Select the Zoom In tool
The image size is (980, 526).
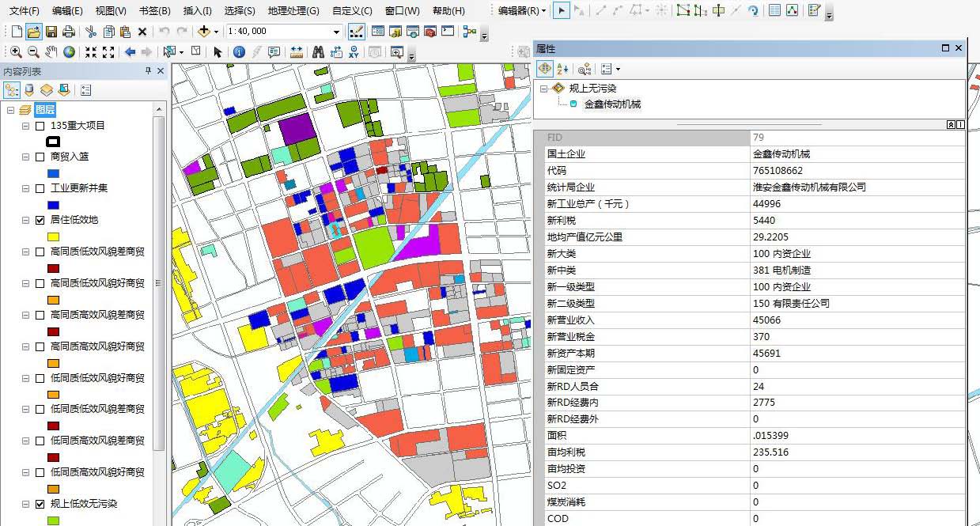pyautogui.click(x=16, y=52)
